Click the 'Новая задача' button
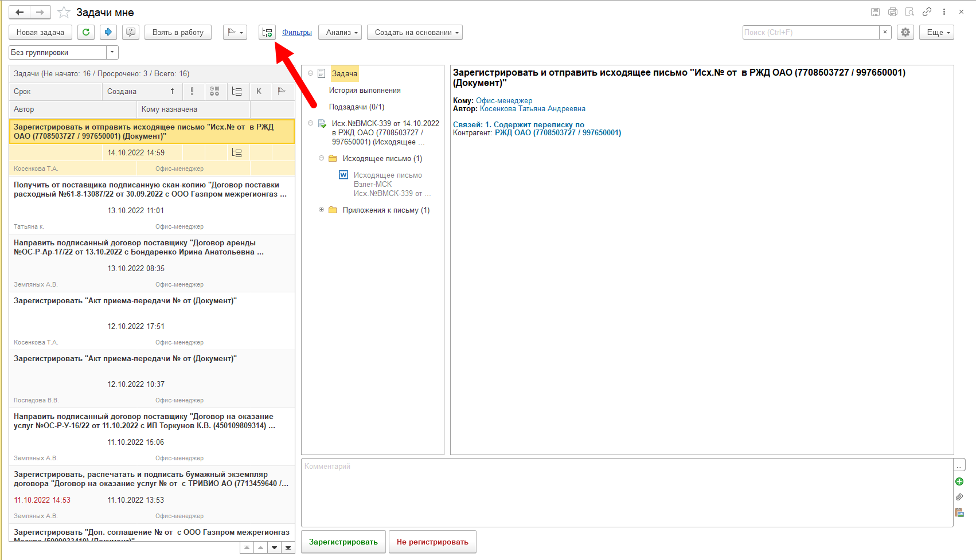This screenshot has height=560, width=976. point(40,32)
